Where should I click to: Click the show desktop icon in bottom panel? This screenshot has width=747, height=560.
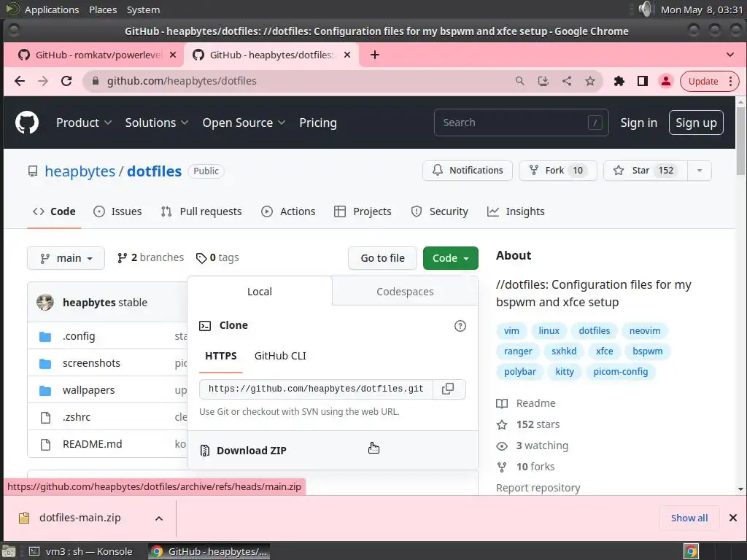9,551
